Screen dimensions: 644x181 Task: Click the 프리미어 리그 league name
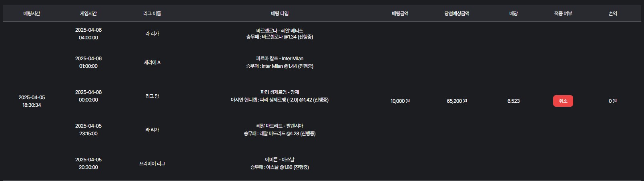(x=152, y=164)
